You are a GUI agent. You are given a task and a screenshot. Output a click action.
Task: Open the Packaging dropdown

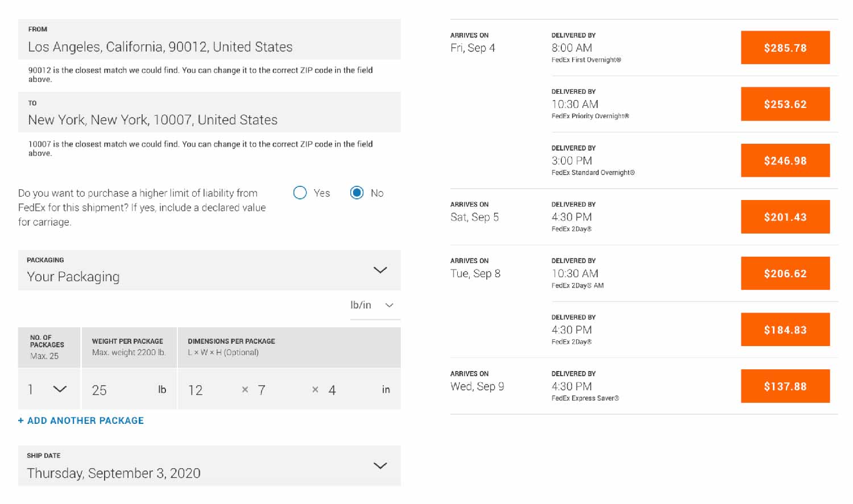pos(209,270)
